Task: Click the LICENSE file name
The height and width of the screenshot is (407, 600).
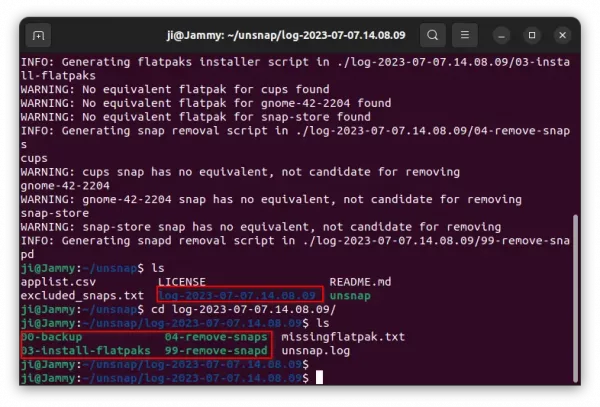Action: click(182, 282)
